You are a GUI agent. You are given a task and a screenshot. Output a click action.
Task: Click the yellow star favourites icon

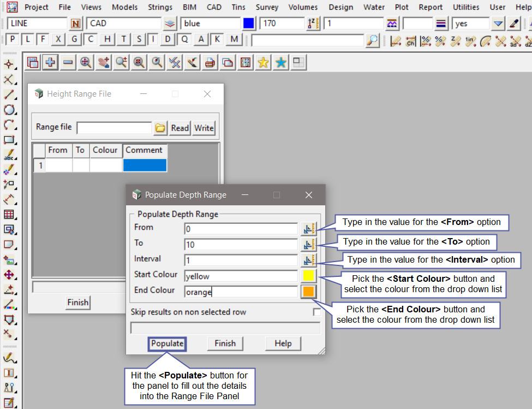pos(263,63)
